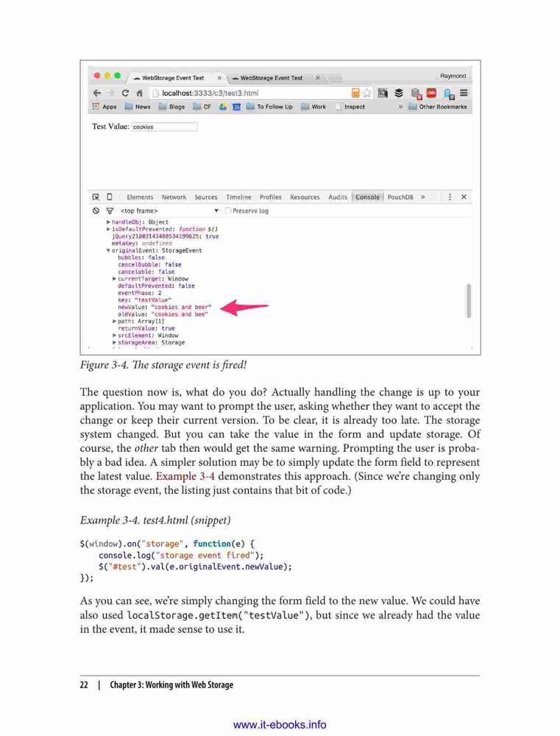Open the Timeline DevTools tab
560x736 pixels.
click(x=238, y=197)
